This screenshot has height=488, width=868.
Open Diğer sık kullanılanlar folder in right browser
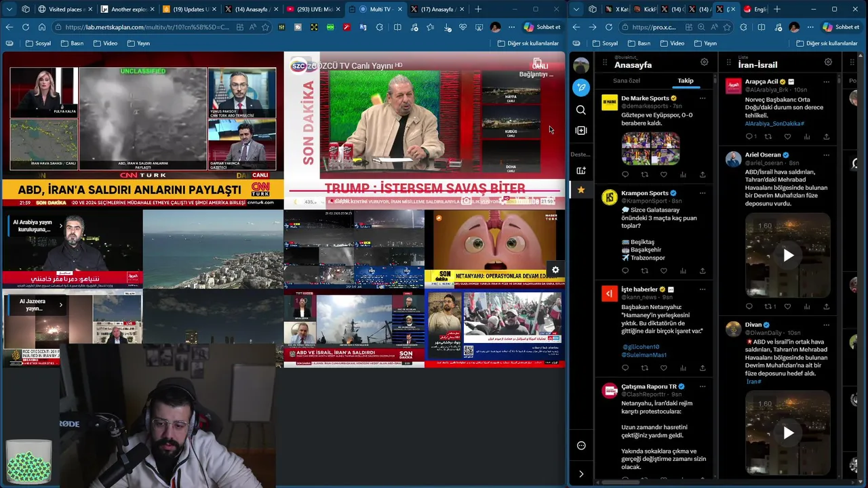(826, 43)
